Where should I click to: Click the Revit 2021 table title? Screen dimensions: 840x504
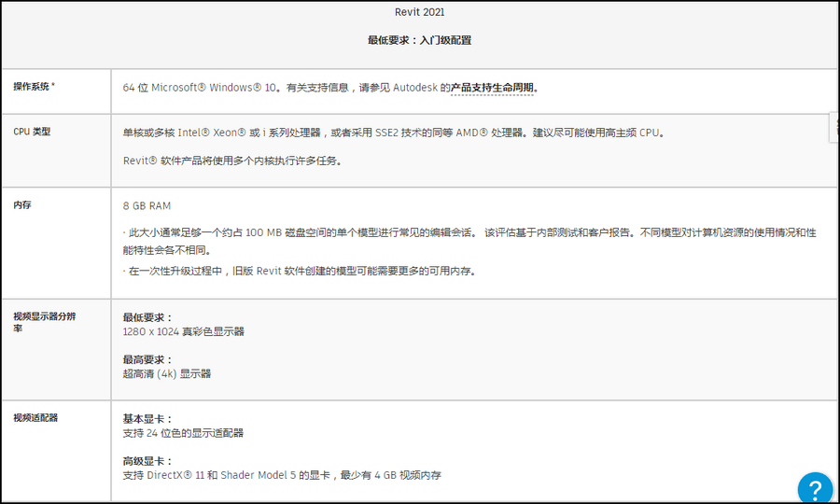pyautogui.click(x=419, y=12)
